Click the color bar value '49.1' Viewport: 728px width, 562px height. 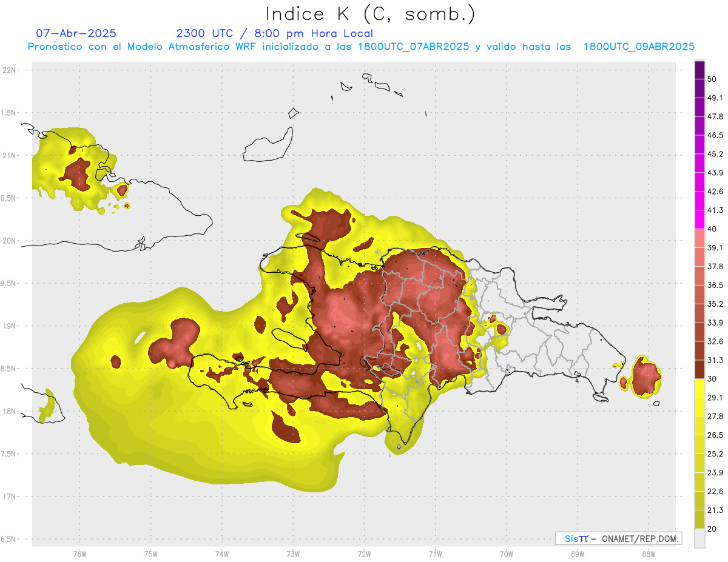click(x=715, y=98)
